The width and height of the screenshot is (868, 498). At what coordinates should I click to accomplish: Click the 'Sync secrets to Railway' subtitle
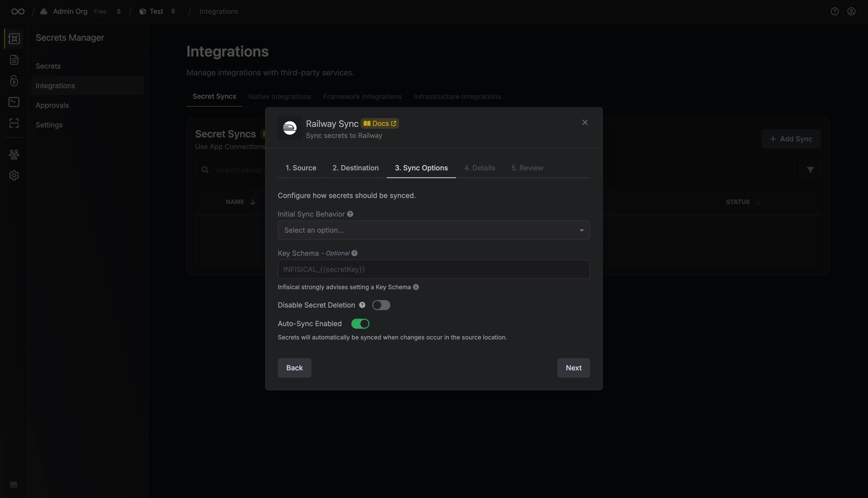(344, 136)
